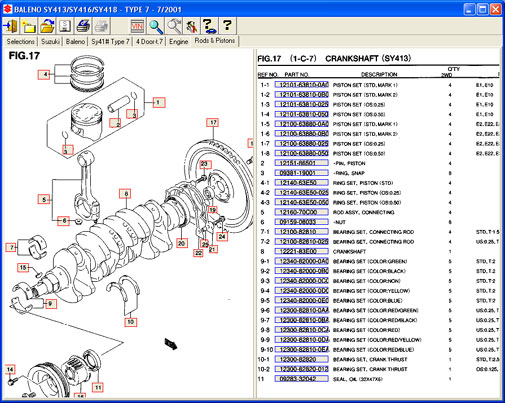The image size is (505, 403).
Task: Click callout 1 on the piston set diagram
Action: coord(159,102)
